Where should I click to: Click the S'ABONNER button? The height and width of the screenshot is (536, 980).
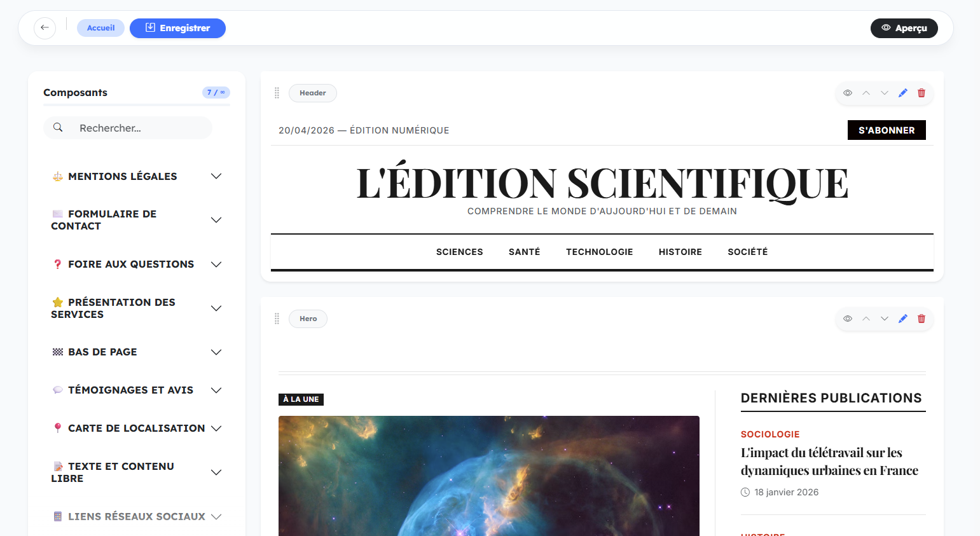(887, 130)
